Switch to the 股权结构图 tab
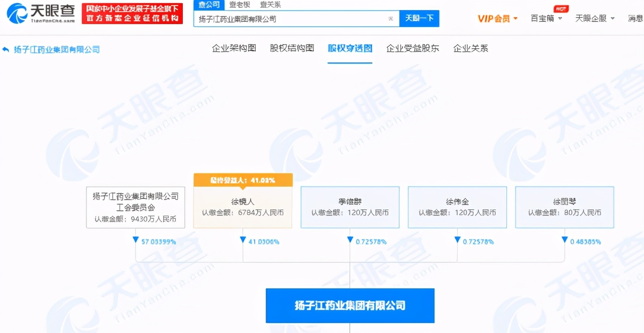The height and width of the screenshot is (333, 644). tap(291, 48)
